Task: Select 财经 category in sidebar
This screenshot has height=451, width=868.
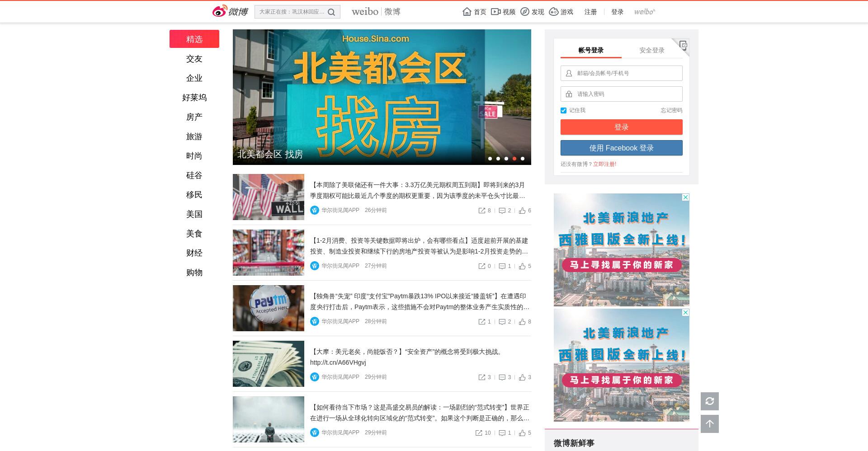Action: click(x=194, y=253)
